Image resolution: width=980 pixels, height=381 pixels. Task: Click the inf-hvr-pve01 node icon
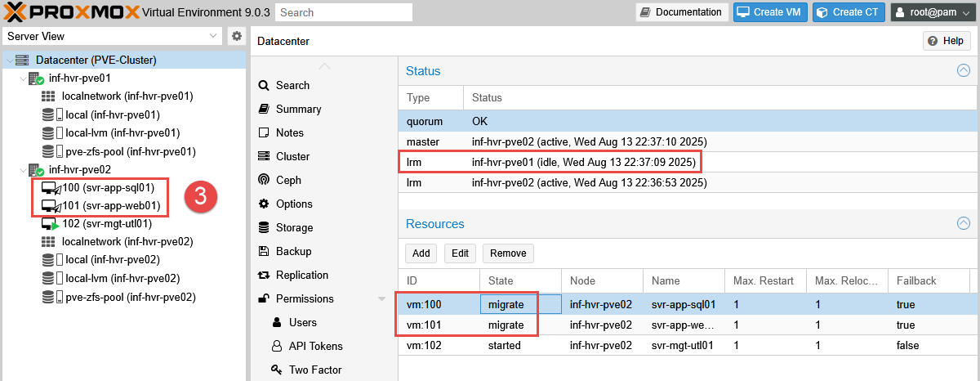point(36,78)
